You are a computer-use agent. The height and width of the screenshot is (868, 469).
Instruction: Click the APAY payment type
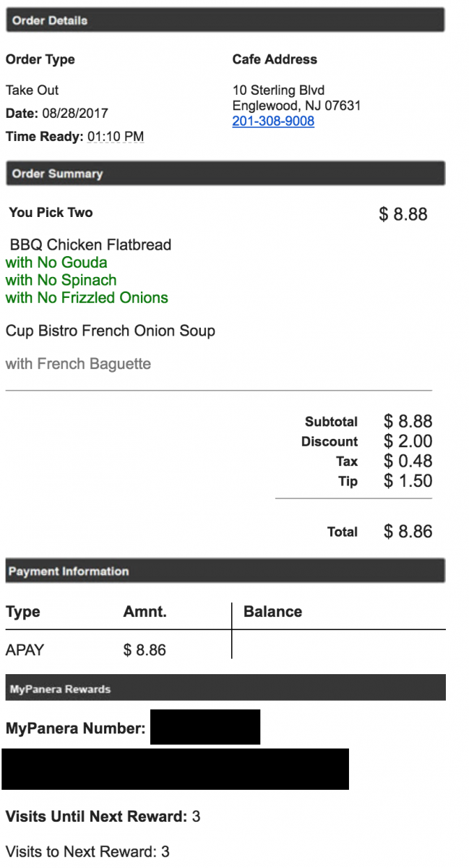click(x=25, y=650)
